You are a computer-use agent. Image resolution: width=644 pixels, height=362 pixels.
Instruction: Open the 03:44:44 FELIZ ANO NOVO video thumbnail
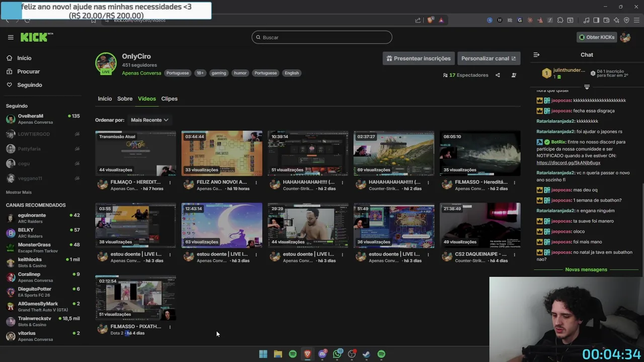[x=221, y=153]
